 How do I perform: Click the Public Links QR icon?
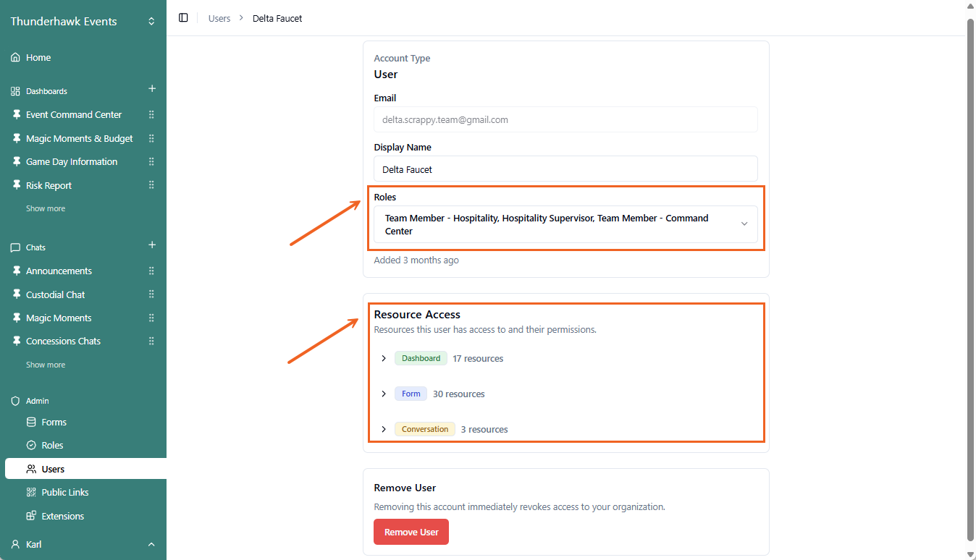31,493
